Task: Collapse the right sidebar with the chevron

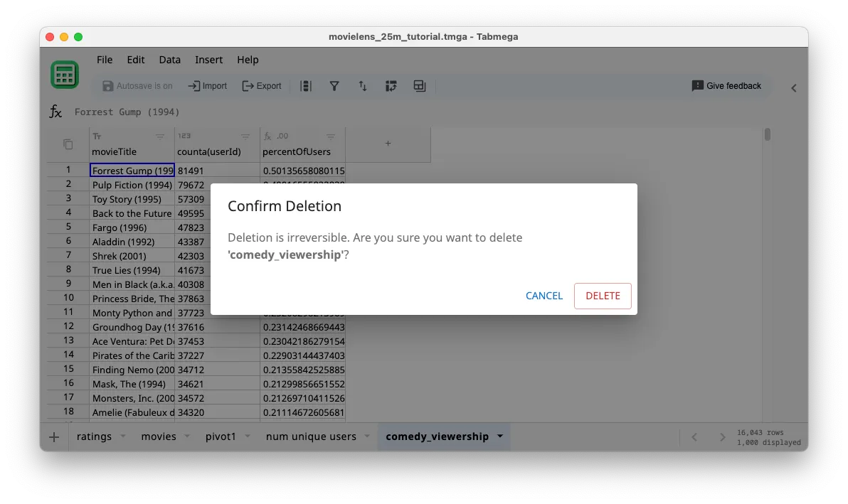Action: (x=794, y=88)
